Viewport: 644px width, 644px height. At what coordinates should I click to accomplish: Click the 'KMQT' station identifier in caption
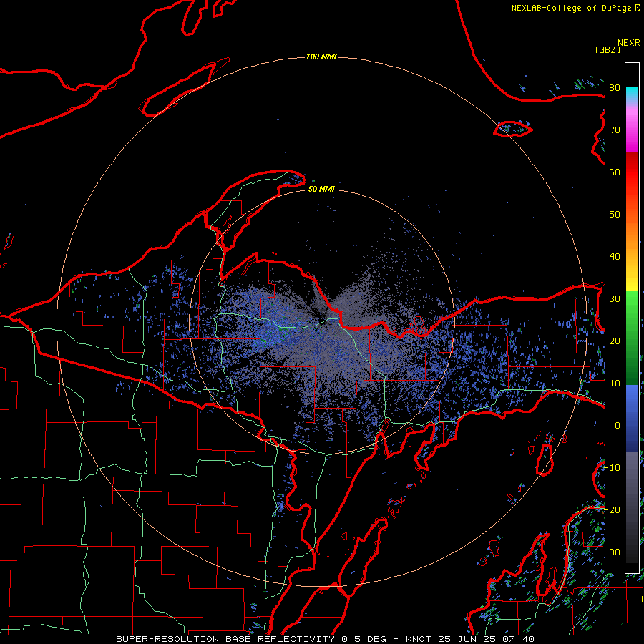pos(418,639)
